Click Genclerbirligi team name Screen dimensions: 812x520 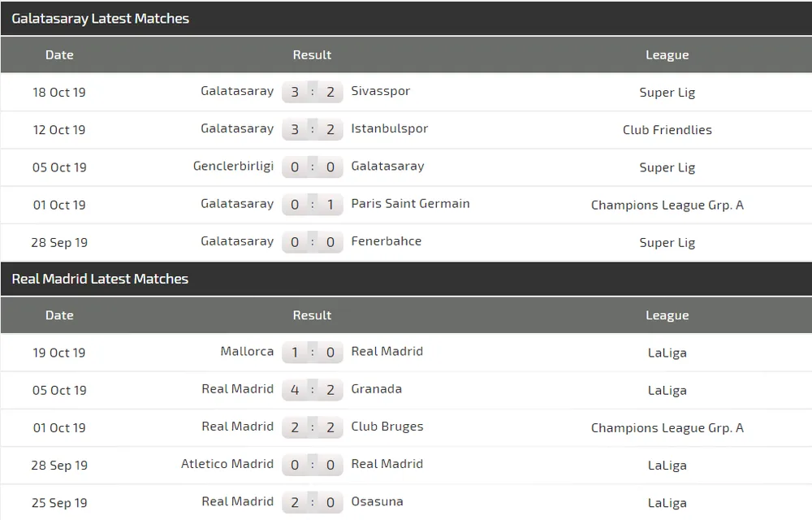(x=233, y=167)
